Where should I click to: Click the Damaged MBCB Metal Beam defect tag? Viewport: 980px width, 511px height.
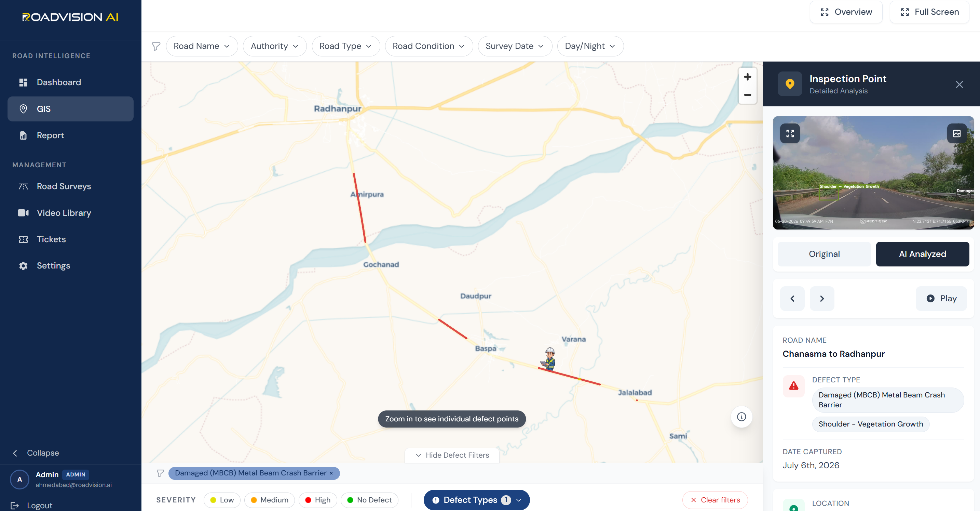click(x=888, y=400)
